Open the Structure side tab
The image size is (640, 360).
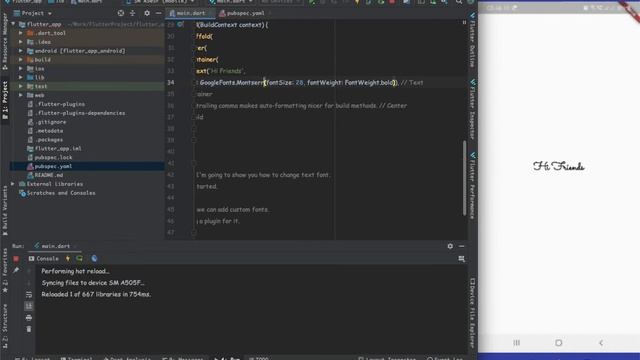click(x=5, y=325)
